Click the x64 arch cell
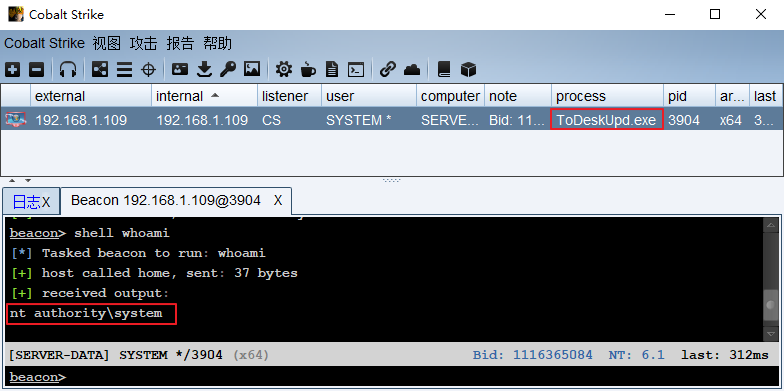The height and width of the screenshot is (391, 784). 732,120
